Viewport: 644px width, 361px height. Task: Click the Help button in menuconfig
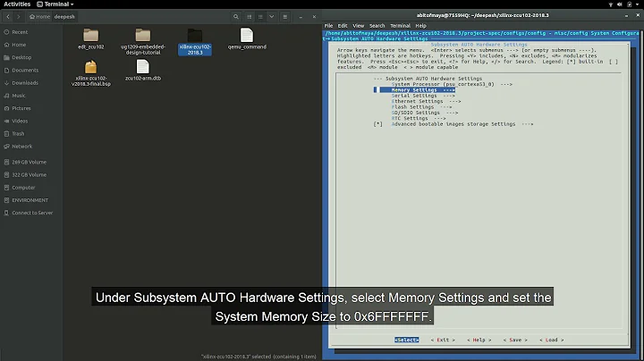point(479,340)
